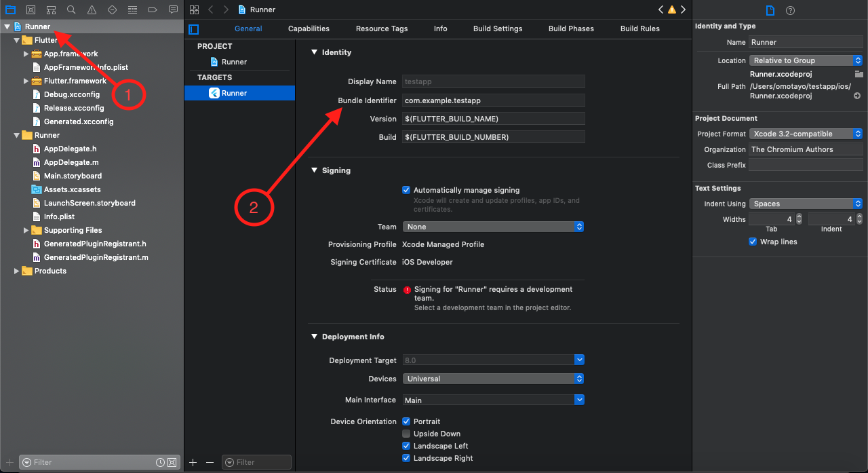Switch to the Build Settings tab

(x=498, y=29)
